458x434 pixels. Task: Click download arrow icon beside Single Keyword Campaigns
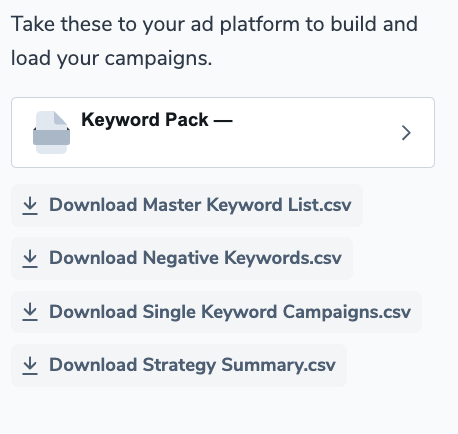[30, 312]
